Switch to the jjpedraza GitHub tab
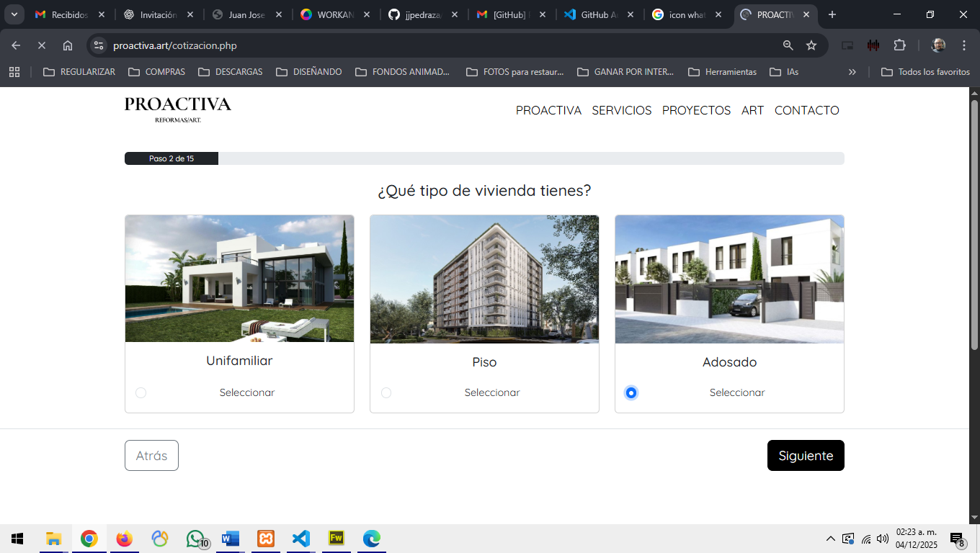Screen dimensions: 980x553 (x=422, y=14)
